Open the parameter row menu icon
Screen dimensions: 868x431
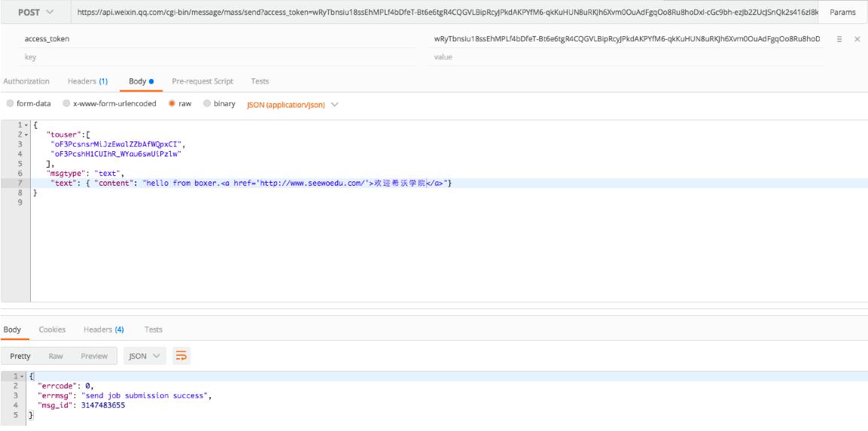tap(839, 39)
